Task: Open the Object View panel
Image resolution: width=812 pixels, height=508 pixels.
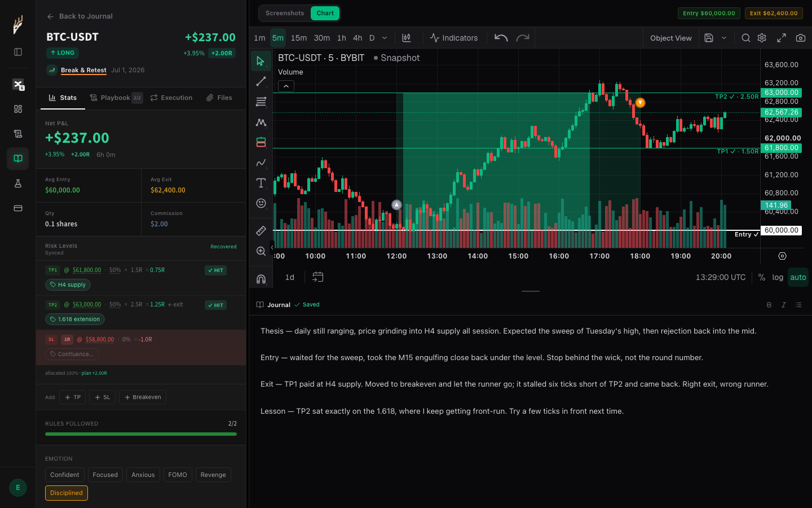Action: pyautogui.click(x=670, y=38)
